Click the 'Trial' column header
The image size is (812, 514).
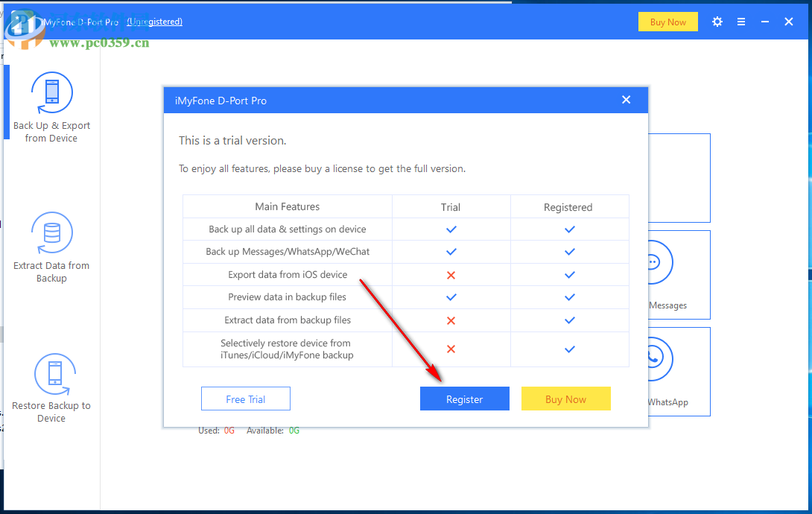coord(451,207)
